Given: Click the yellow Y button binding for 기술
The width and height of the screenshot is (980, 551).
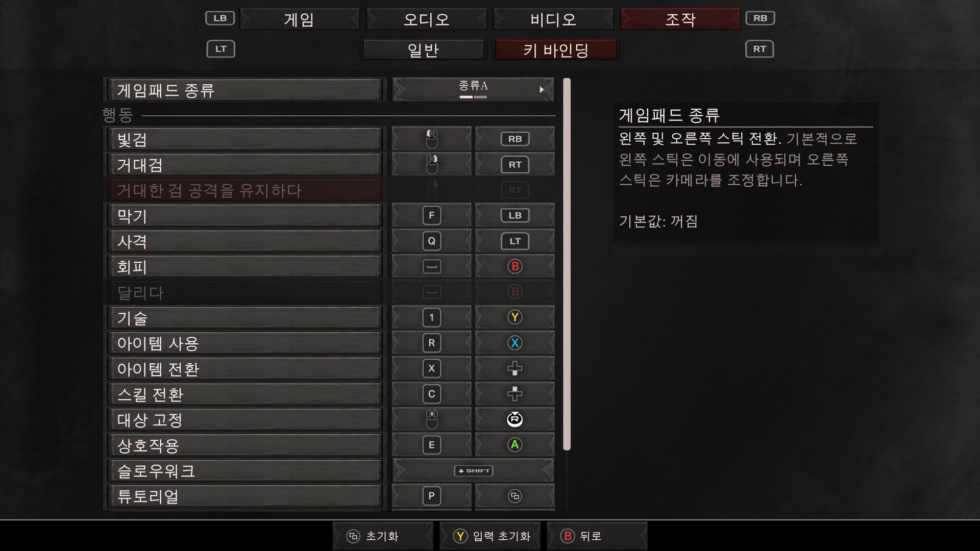Looking at the screenshot, I should click(515, 317).
